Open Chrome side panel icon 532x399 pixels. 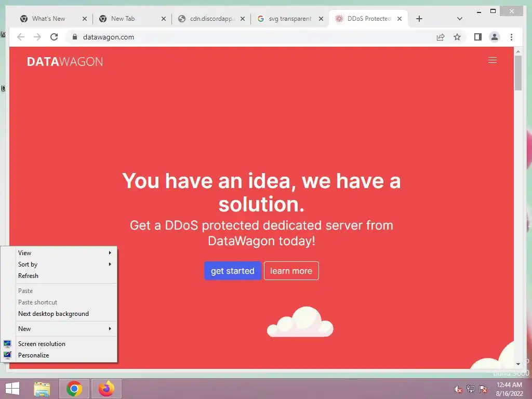coord(478,37)
